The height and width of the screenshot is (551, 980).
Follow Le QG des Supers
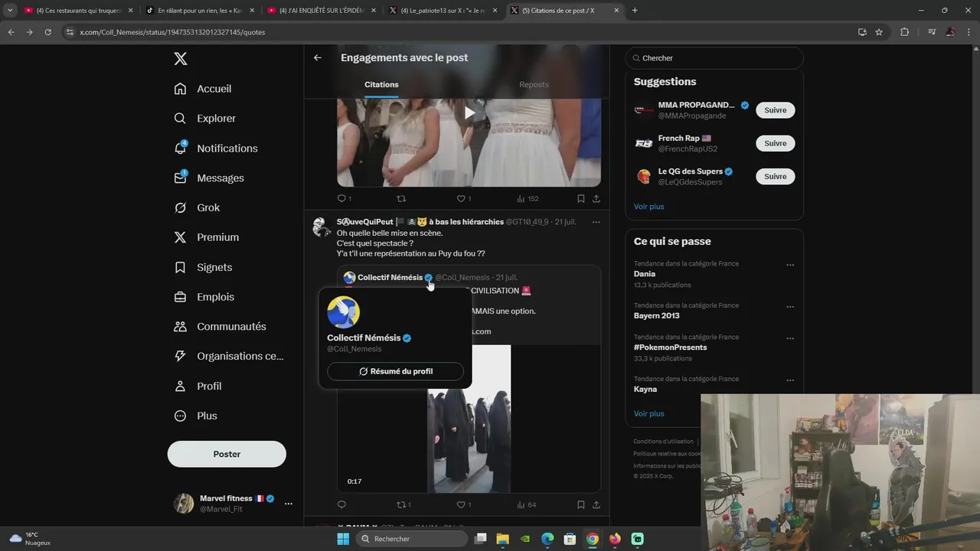(775, 176)
